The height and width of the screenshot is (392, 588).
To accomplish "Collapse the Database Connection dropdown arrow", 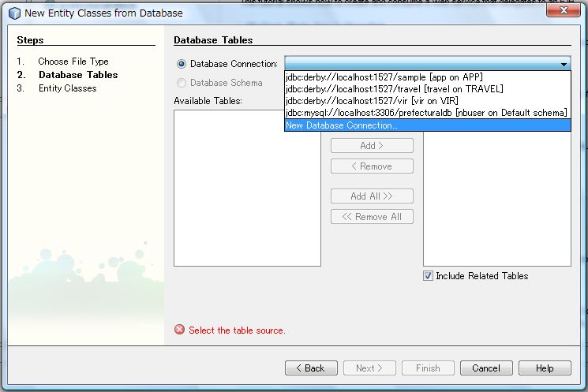I will tap(564, 64).
